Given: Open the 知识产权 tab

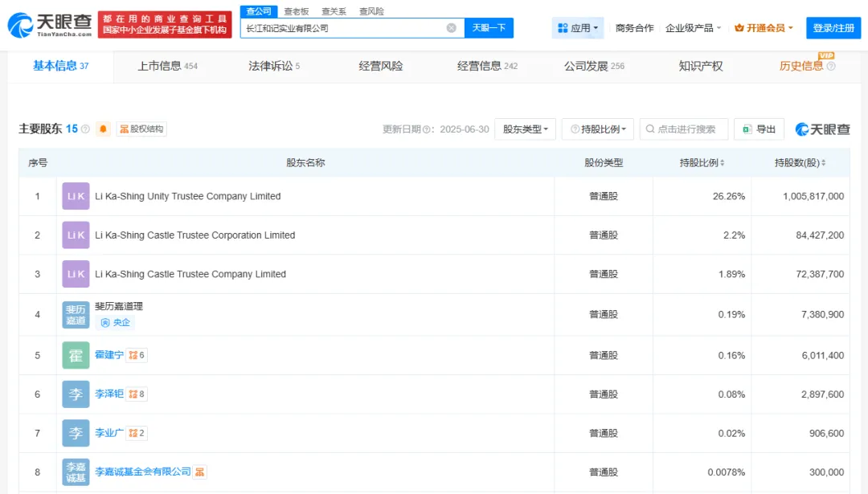Looking at the screenshot, I should (700, 66).
